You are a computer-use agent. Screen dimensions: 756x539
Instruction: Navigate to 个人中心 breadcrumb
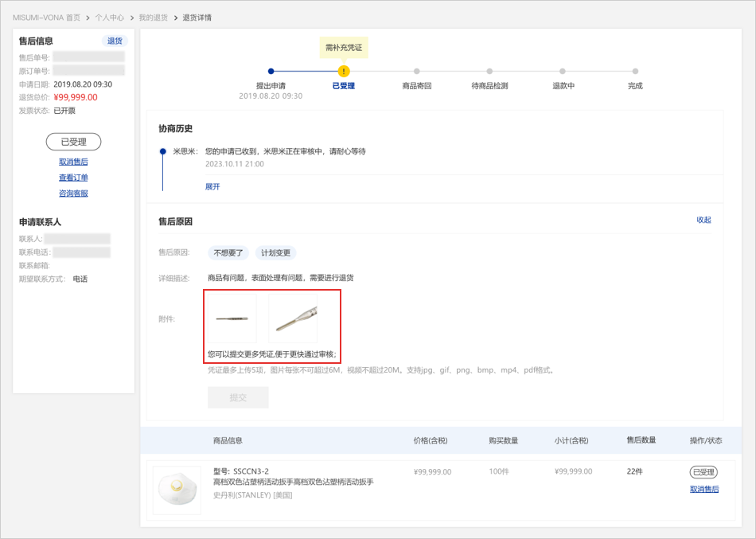point(109,18)
